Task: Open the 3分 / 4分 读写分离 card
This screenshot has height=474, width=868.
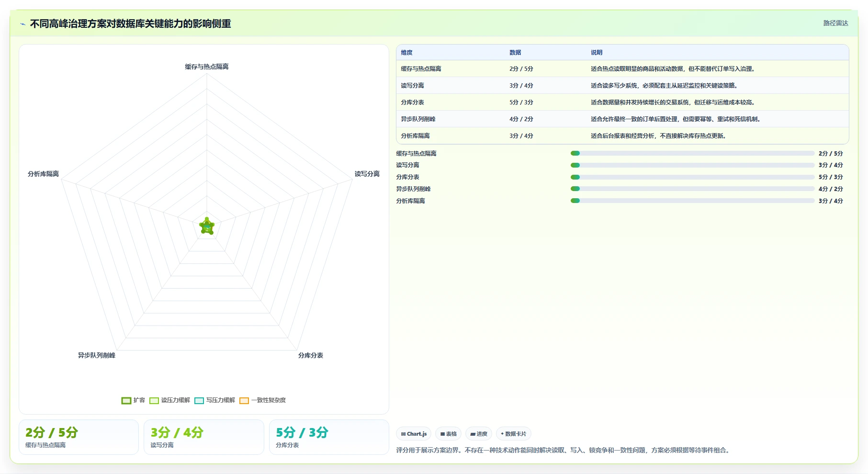Action: point(204,437)
